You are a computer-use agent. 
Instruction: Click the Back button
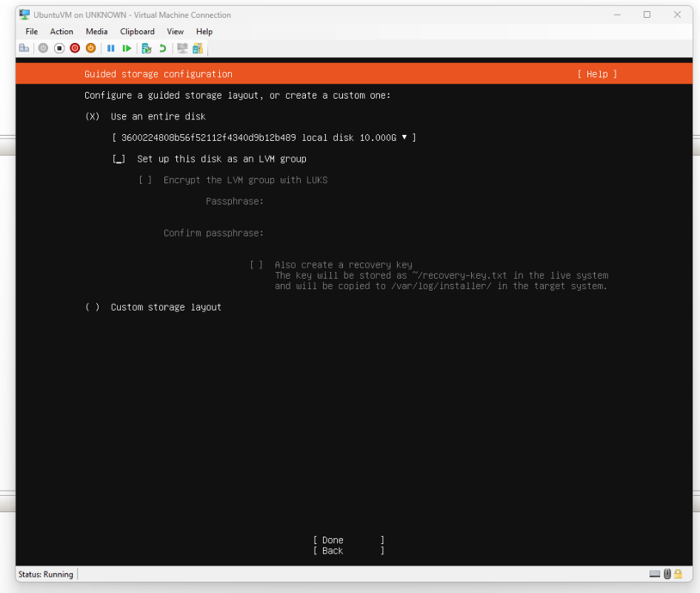[348, 551]
